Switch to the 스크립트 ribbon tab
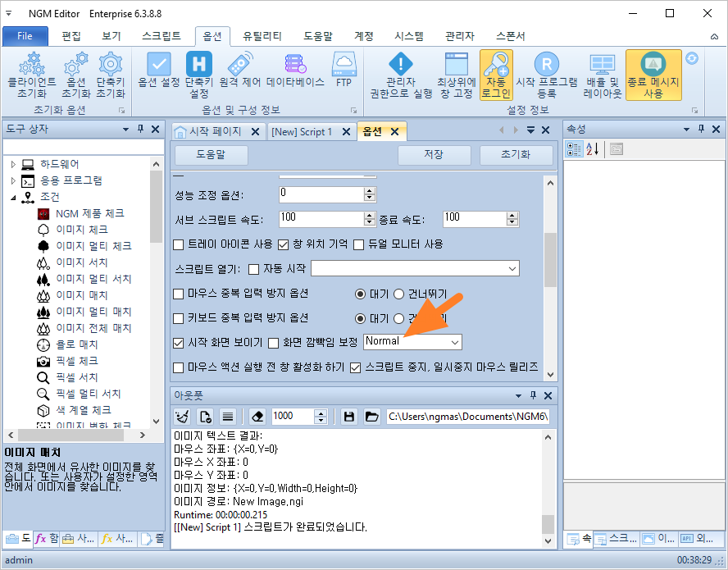This screenshot has height=570, width=728. [162, 36]
